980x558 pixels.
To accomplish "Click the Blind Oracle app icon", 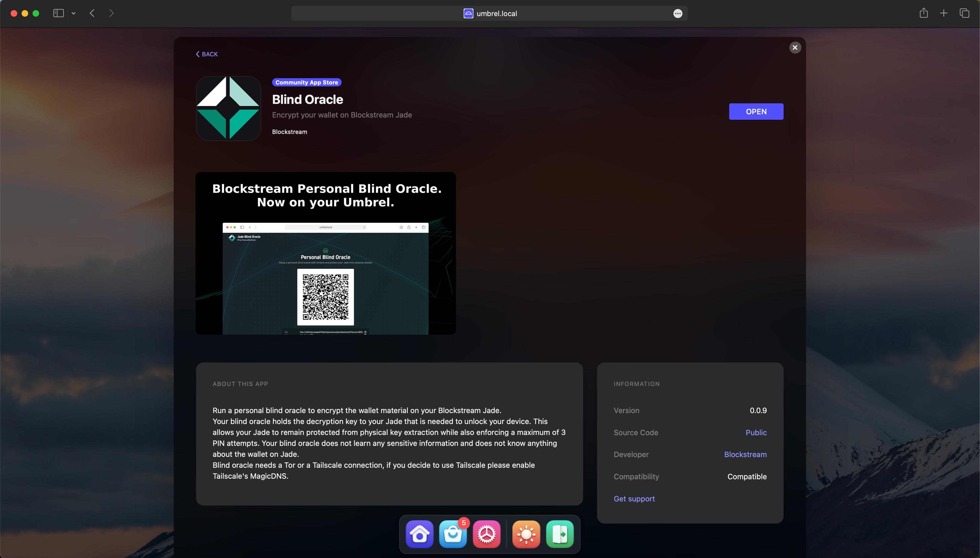I will (x=228, y=109).
